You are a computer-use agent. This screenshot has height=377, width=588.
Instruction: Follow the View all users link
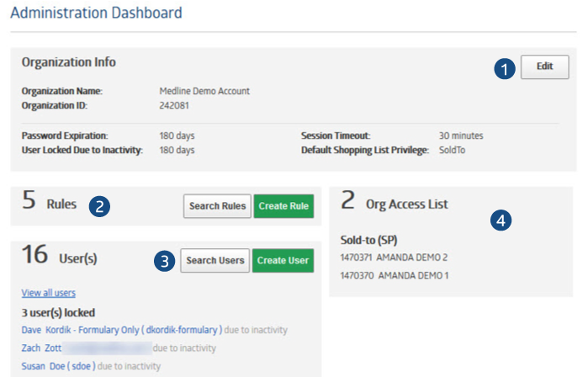pyautogui.click(x=49, y=293)
